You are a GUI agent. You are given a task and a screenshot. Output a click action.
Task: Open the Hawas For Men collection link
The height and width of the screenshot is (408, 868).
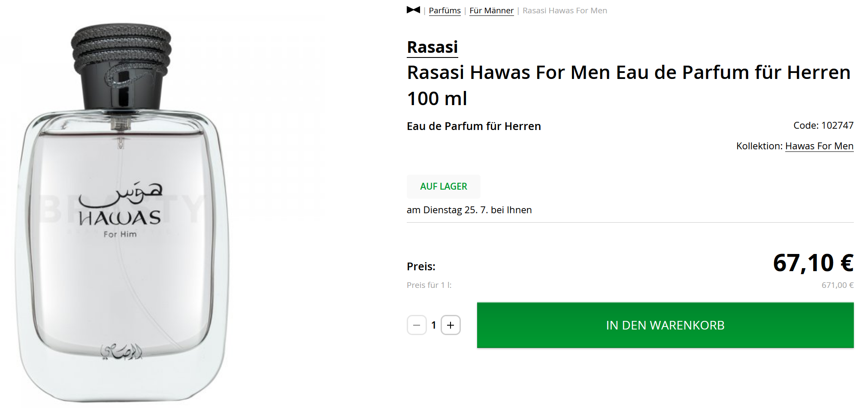(819, 146)
